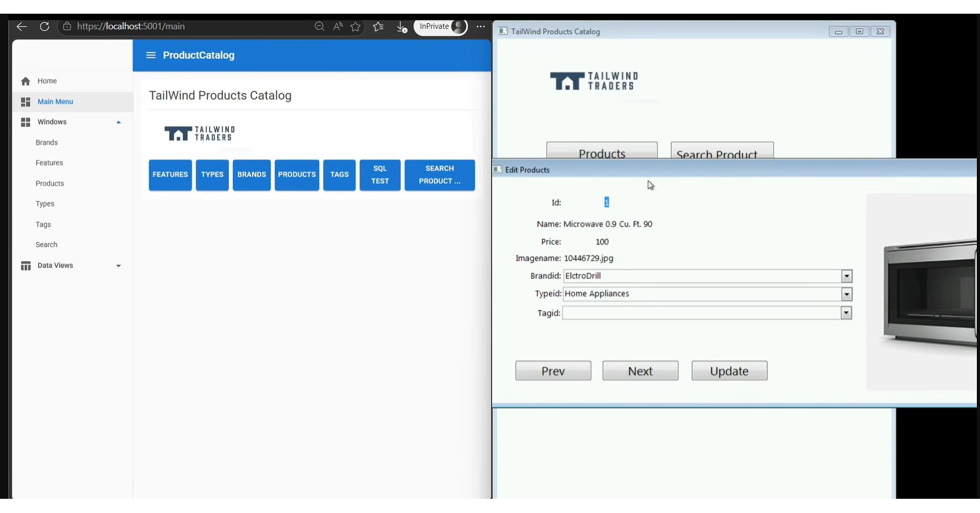Image resolution: width=980 pixels, height=513 pixels.
Task: Click the Brandid combo box ElctroDrill
Action: [x=707, y=276]
